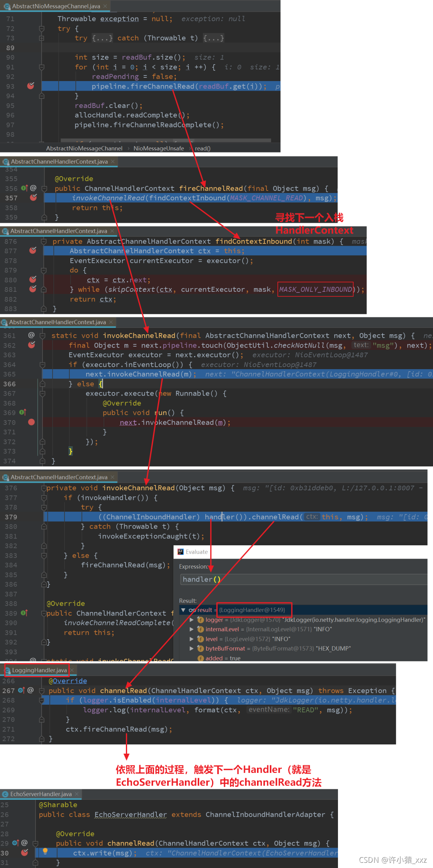Click the byteBufFormat field icon in results
Image resolution: width=433 pixels, height=868 pixels.
coord(200,648)
